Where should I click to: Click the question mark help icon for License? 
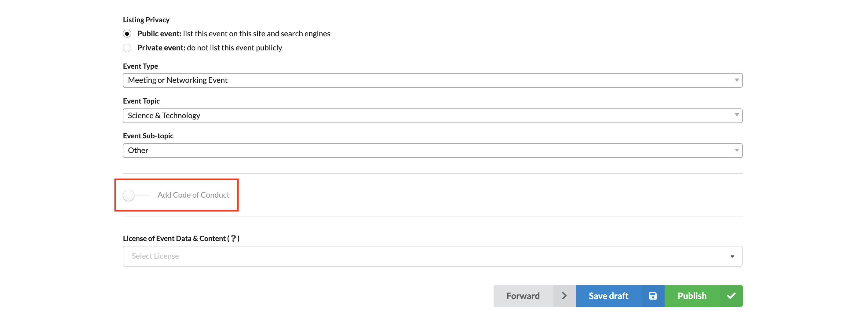tap(233, 239)
